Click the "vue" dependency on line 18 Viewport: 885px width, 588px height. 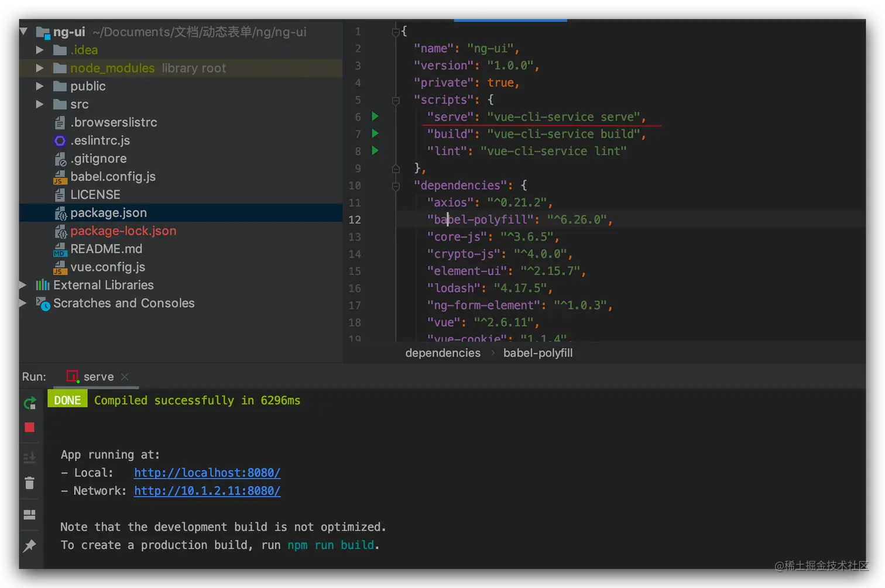pyautogui.click(x=483, y=322)
